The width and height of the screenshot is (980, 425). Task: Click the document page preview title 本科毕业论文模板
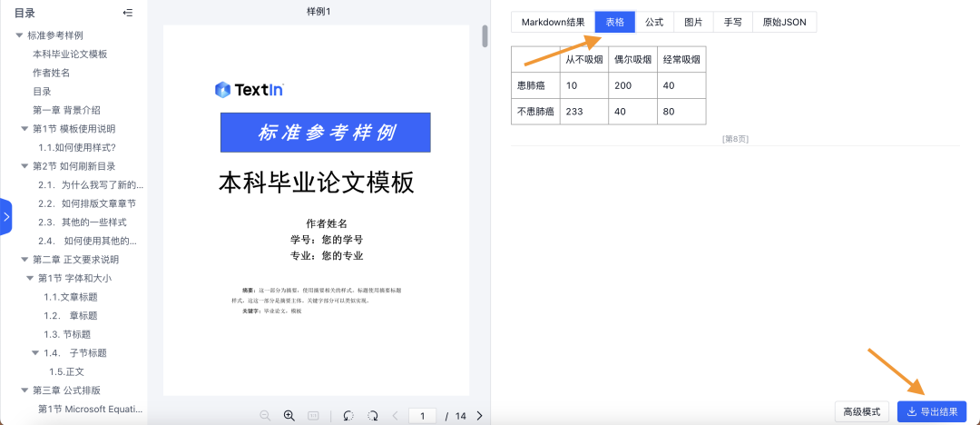pyautogui.click(x=316, y=183)
